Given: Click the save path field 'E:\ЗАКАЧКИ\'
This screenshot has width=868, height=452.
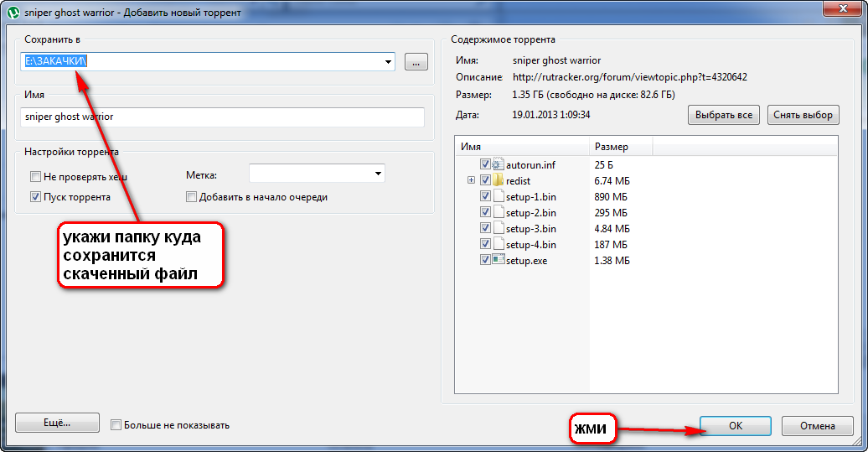Looking at the screenshot, I should (208, 61).
